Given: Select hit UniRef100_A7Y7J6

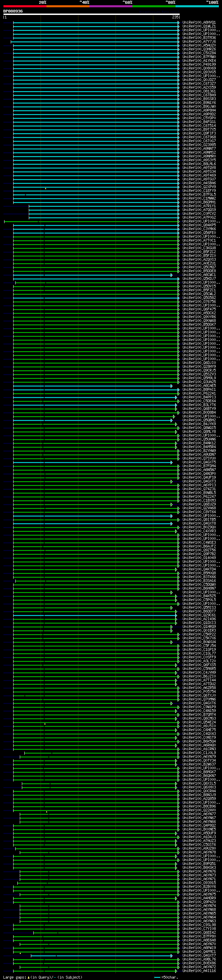Looking at the screenshot, I should (199, 41).
